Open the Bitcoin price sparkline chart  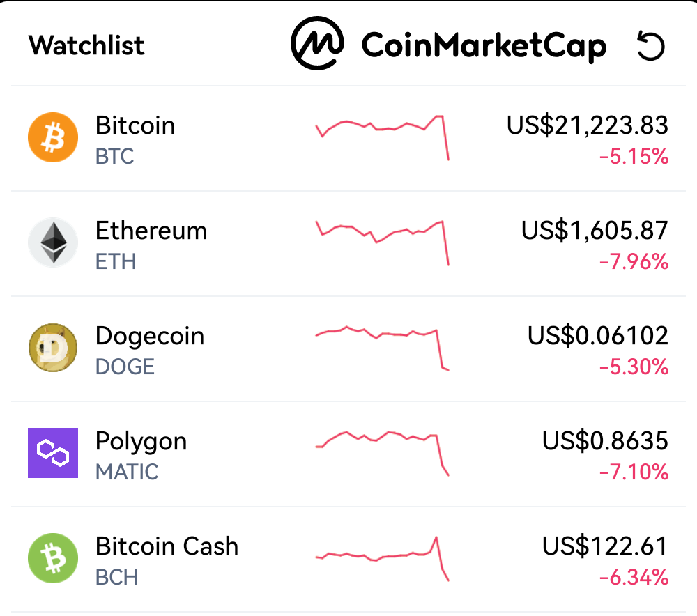(x=382, y=137)
